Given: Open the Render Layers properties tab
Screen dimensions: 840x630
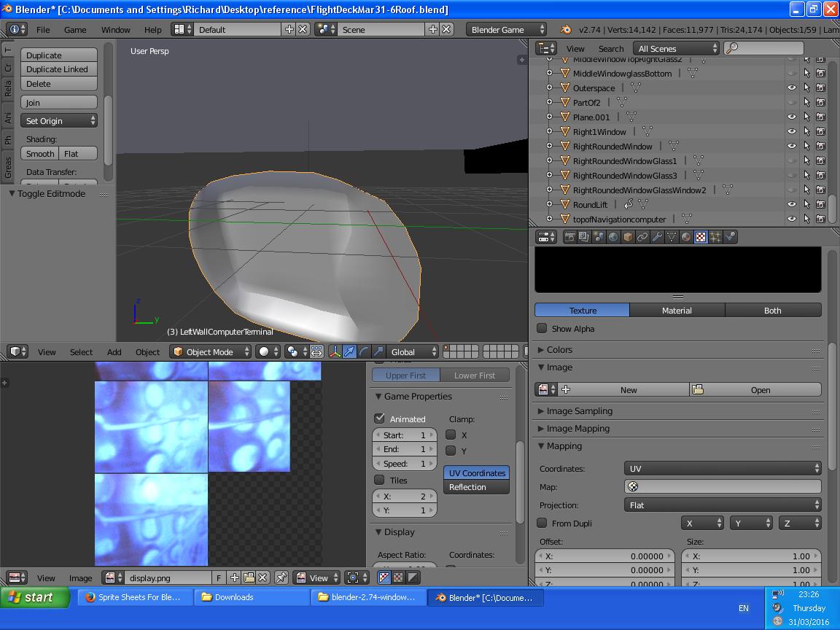Looking at the screenshot, I should (584, 237).
